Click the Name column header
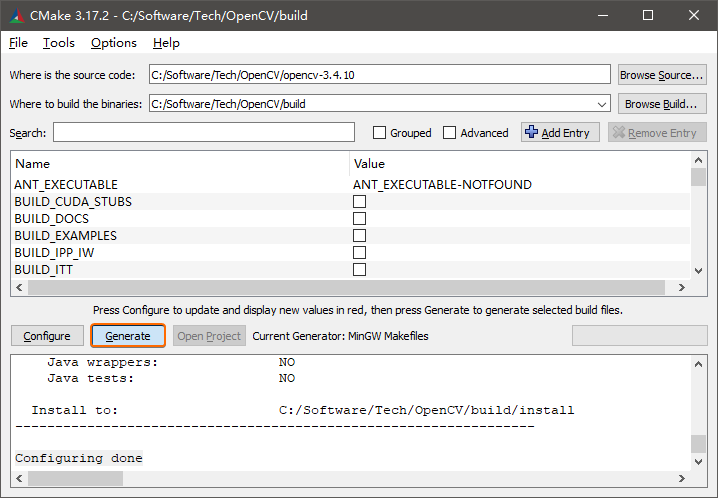This screenshot has height=498, width=718. pos(180,164)
